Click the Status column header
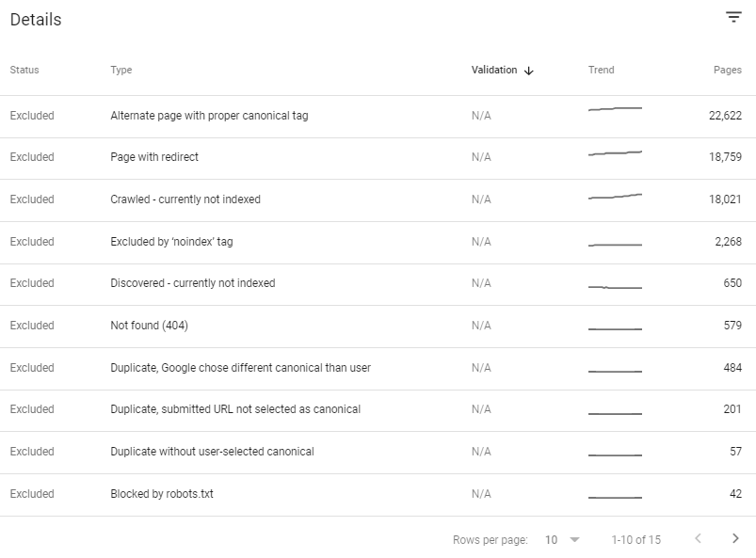Screen dimensions: 756x558 point(24,70)
